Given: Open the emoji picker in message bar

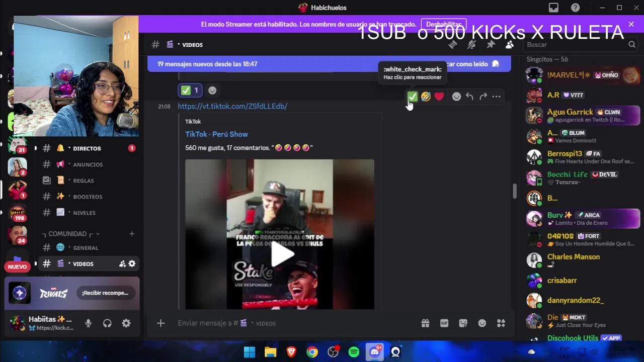Looking at the screenshot, I should 482,323.
